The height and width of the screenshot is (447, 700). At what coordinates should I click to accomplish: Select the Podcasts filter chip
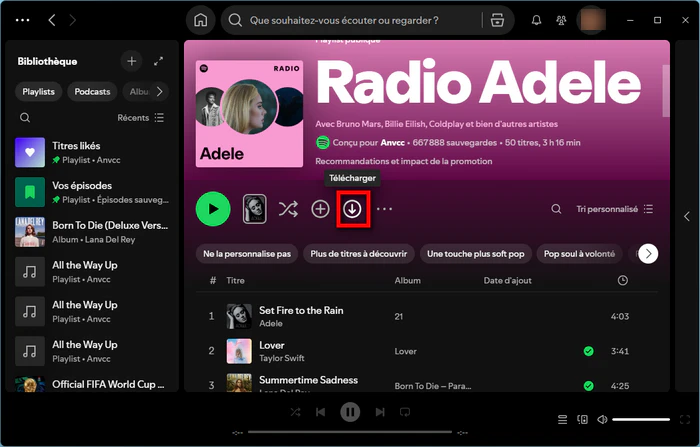[x=92, y=92]
